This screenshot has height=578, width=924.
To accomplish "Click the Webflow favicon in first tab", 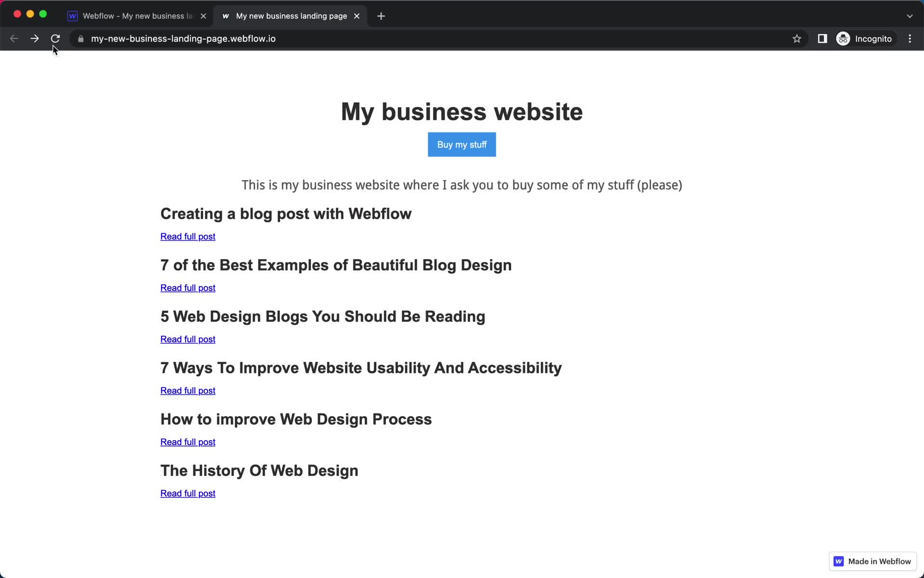I will 73,15.
